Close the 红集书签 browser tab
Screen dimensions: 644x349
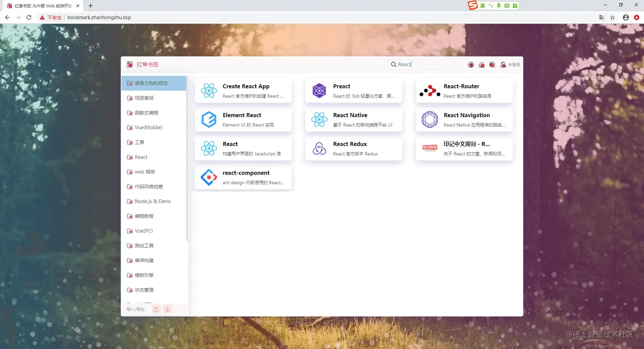tap(78, 6)
